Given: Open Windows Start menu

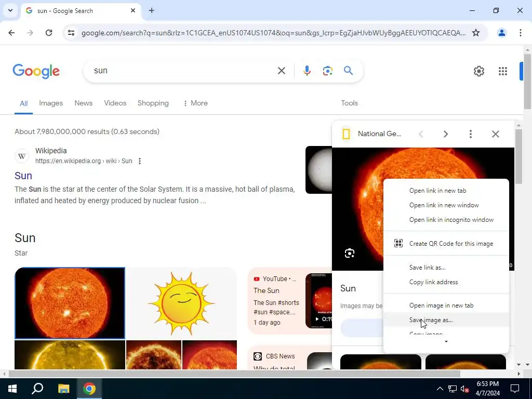Looking at the screenshot, I should [x=12, y=389].
